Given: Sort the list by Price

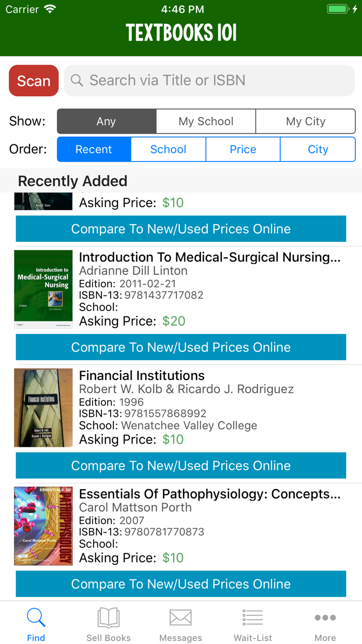Looking at the screenshot, I should click(243, 149).
